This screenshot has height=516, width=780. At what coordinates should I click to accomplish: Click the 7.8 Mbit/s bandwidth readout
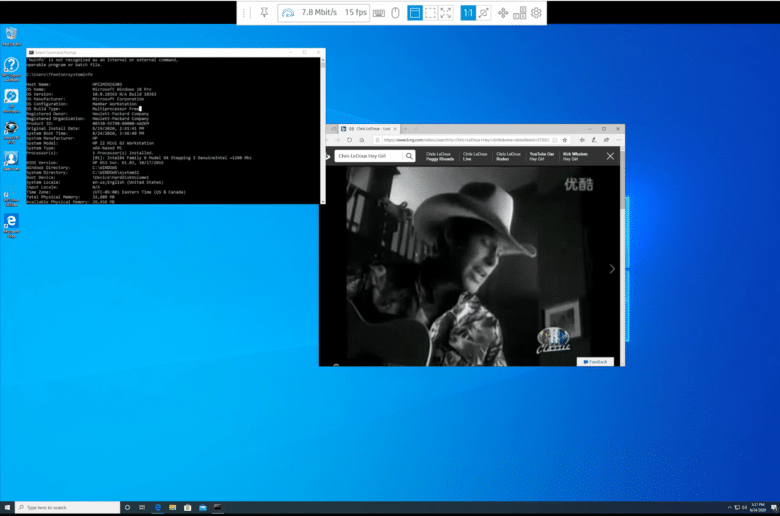(319, 12)
